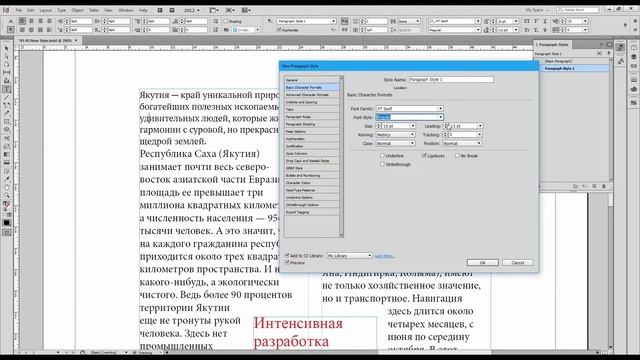The height and width of the screenshot is (360, 640).
Task: Open the Font Style dropdown in dialog
Action: 440,117
